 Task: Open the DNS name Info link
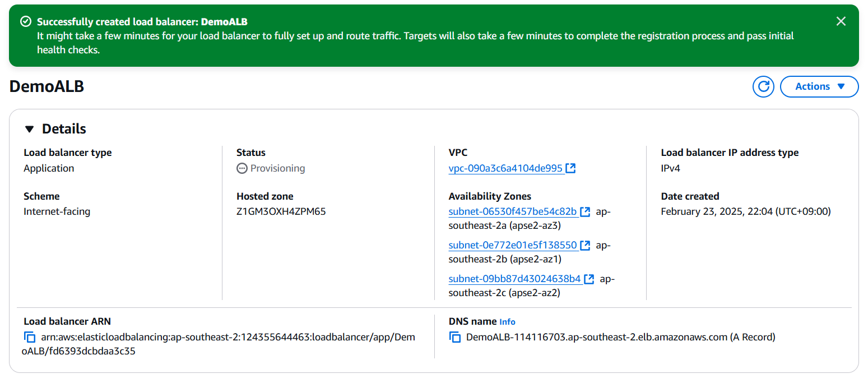[x=507, y=322]
